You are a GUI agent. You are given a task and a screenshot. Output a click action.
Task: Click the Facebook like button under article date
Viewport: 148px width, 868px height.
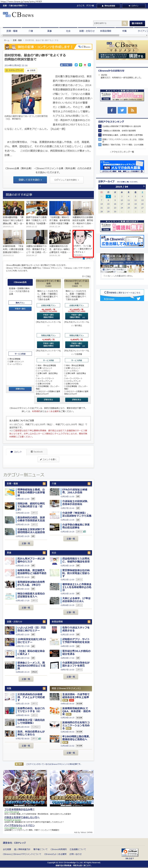pyautogui.click(x=66, y=65)
